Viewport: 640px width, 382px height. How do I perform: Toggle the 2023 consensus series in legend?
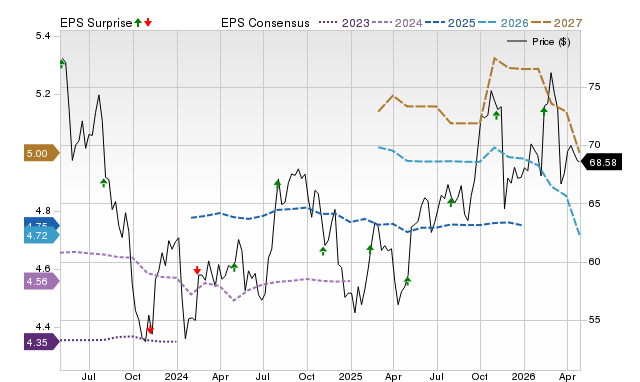(344, 23)
